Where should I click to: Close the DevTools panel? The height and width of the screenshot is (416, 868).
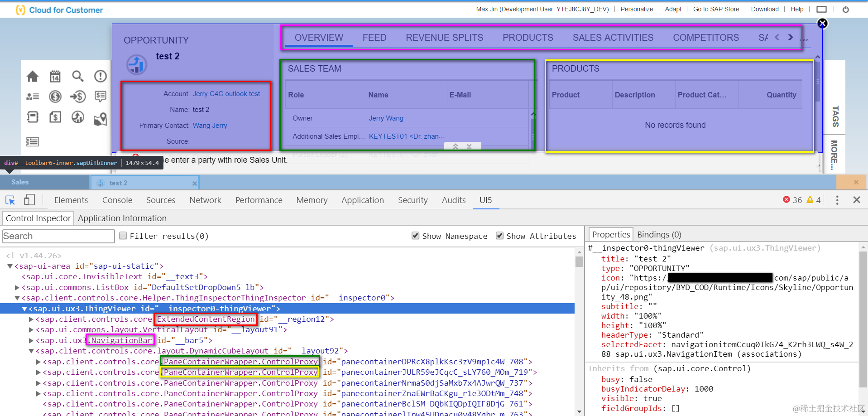[x=857, y=200]
